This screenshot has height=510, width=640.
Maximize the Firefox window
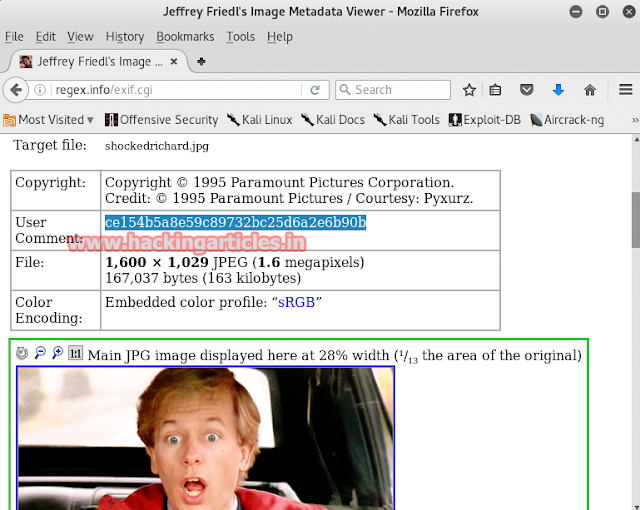tap(602, 11)
